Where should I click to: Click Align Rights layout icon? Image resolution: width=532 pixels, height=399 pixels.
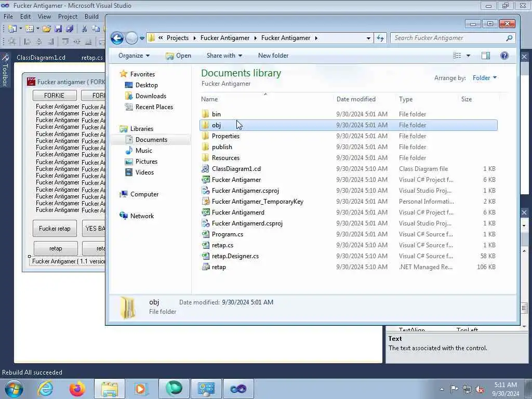coord(50,42)
